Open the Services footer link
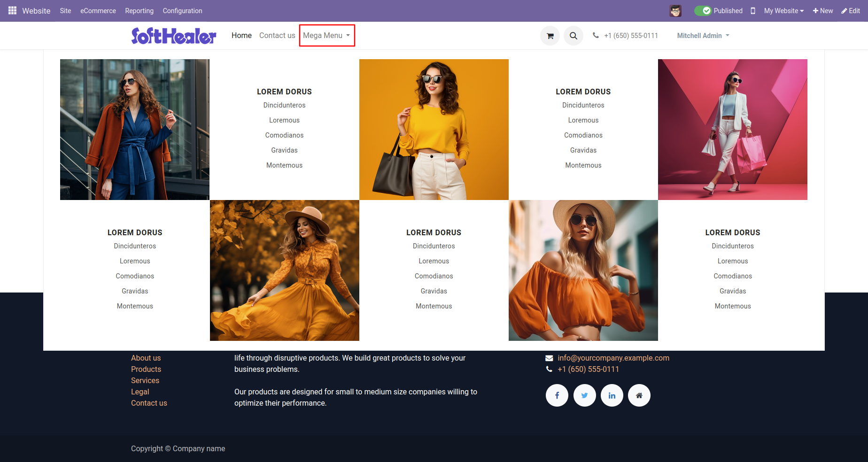 [x=145, y=380]
